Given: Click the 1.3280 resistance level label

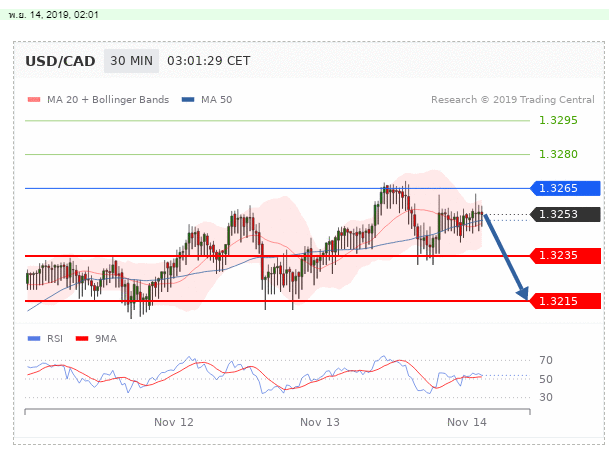Looking at the screenshot, I should point(558,154).
